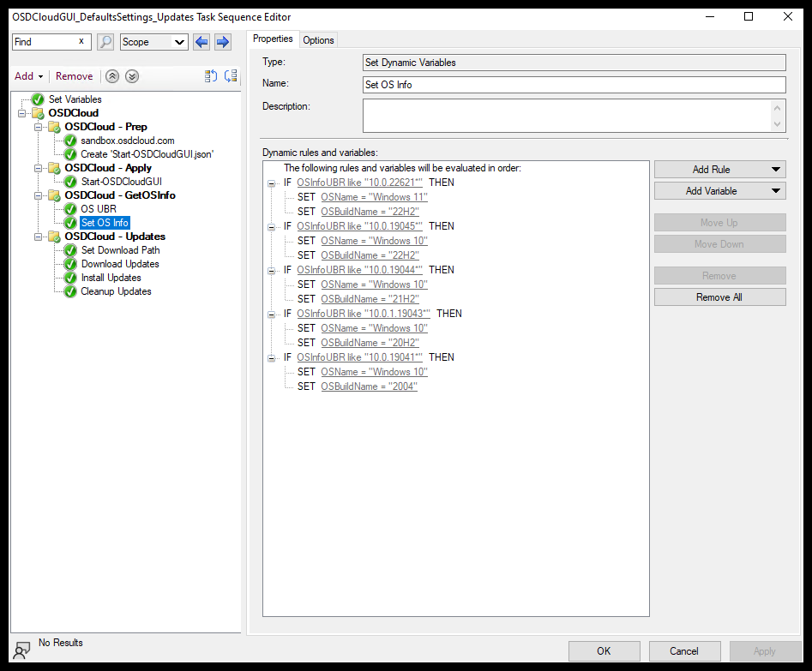Click the first tree-view icon right of Remove
Image resolution: width=812 pixels, height=671 pixels.
tap(211, 76)
